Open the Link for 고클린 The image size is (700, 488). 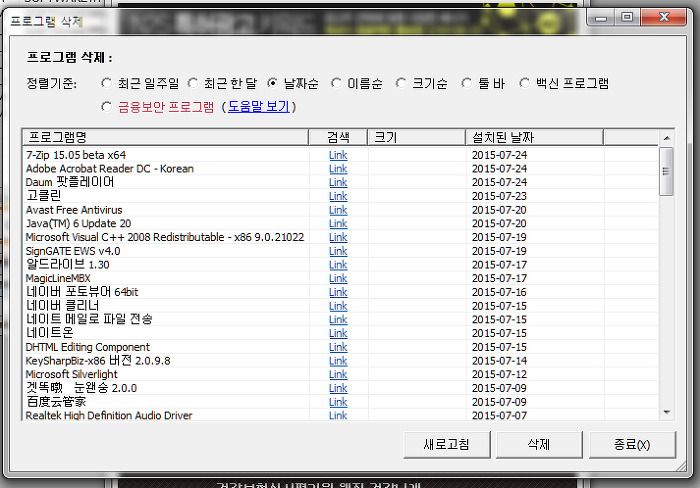coord(338,196)
